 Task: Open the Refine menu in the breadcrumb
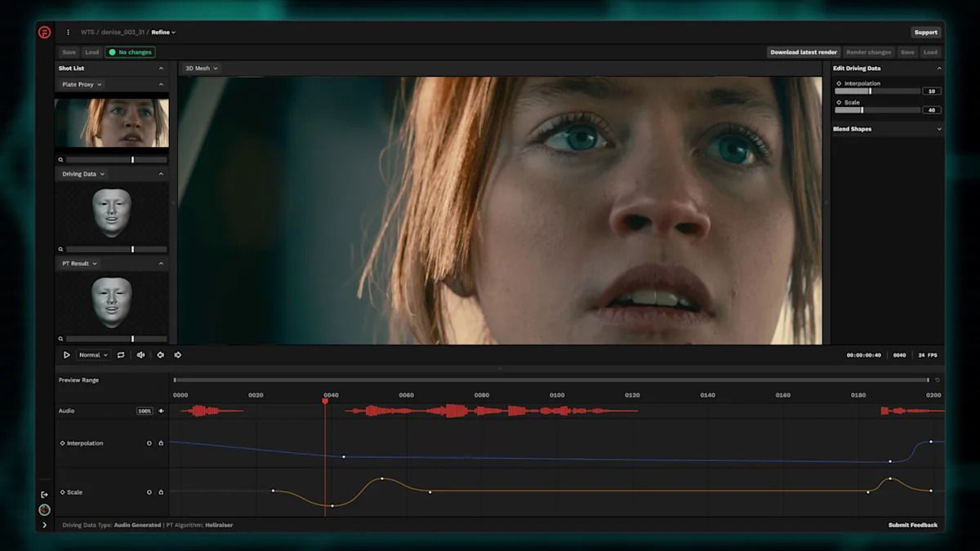pos(163,32)
